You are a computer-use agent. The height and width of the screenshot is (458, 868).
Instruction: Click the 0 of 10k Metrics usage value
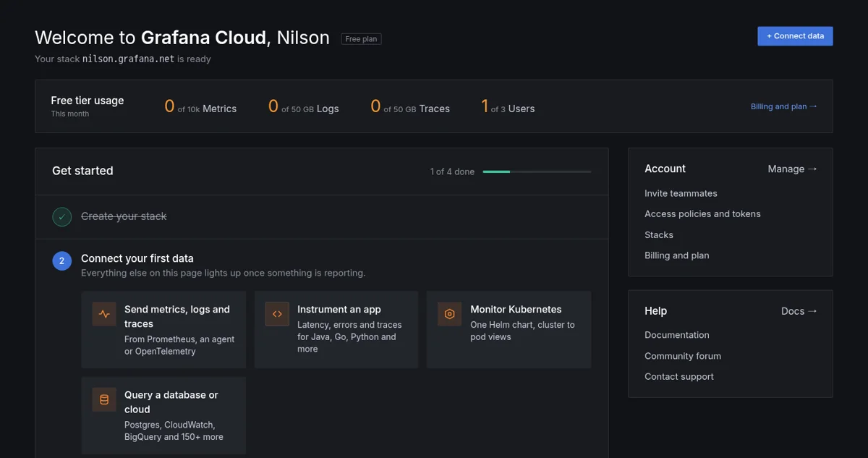[x=200, y=107]
